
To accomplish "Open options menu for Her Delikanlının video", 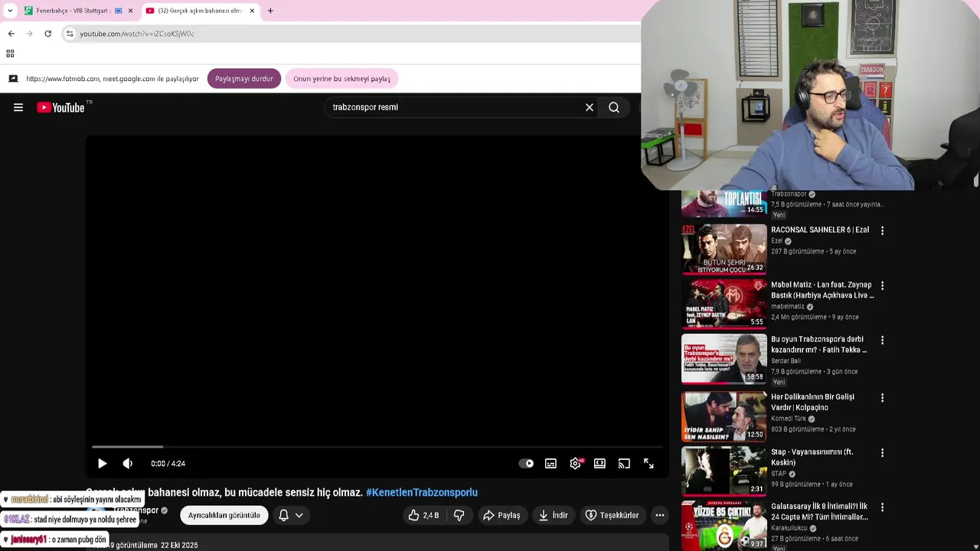I will tap(882, 398).
